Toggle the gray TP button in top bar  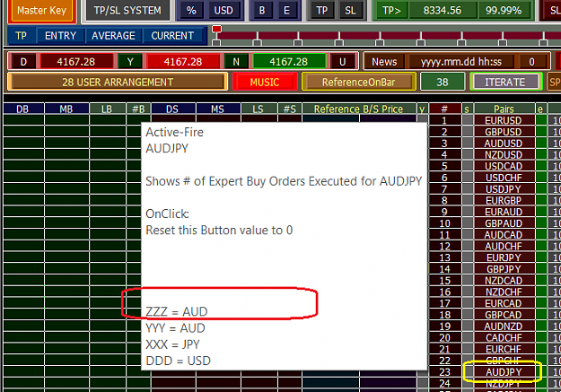[321, 11]
